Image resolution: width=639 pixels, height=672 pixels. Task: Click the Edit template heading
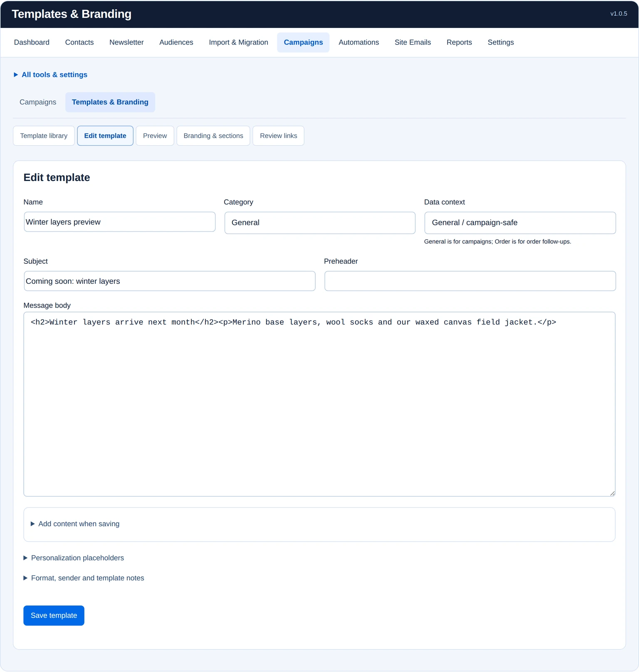coord(57,178)
